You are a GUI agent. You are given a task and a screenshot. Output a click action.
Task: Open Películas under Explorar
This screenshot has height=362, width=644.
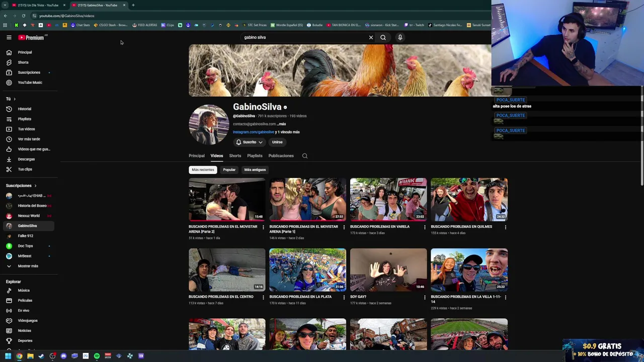pyautogui.click(x=28, y=301)
